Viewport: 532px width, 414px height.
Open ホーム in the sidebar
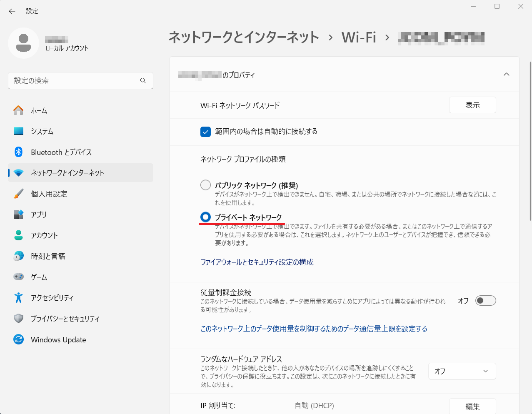81,110
